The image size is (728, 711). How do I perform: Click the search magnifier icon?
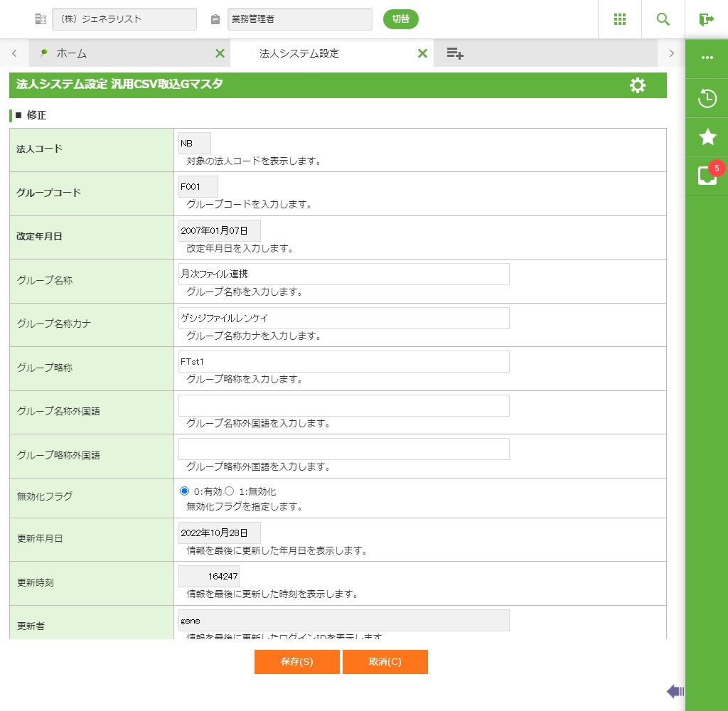click(663, 19)
